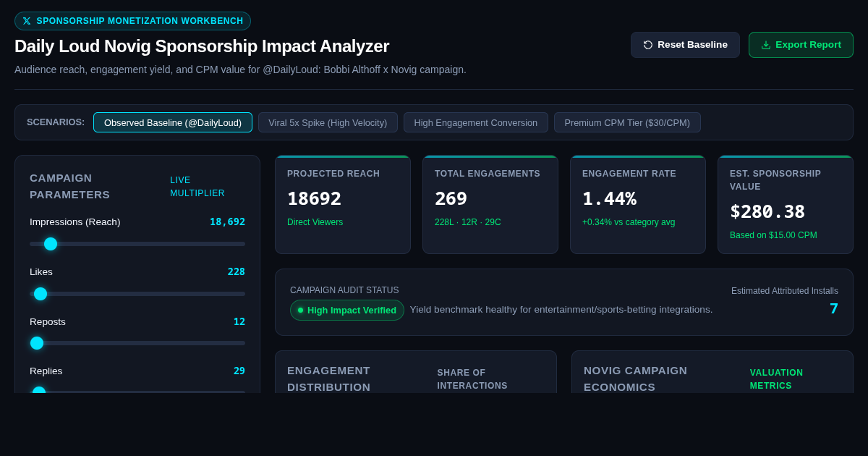Click the download icon in Export Report
The height and width of the screenshot is (456, 868).
pyautogui.click(x=766, y=45)
